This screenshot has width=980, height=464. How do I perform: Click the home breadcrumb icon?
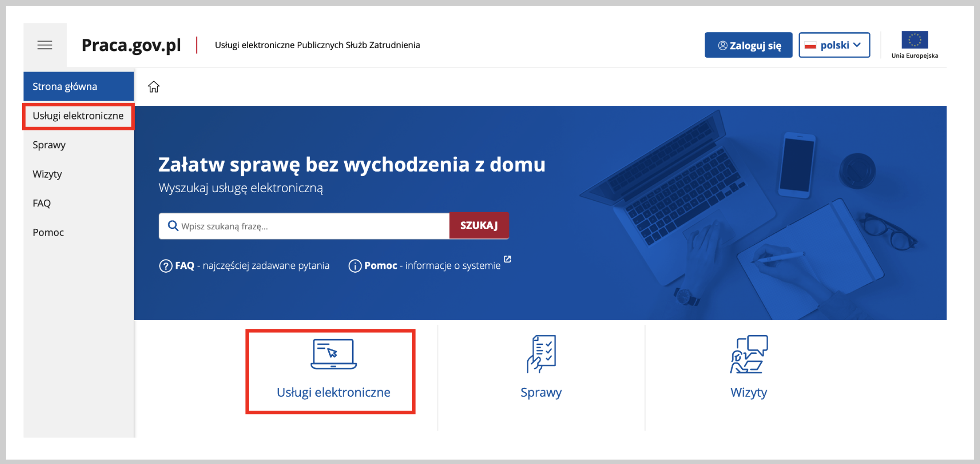(154, 86)
